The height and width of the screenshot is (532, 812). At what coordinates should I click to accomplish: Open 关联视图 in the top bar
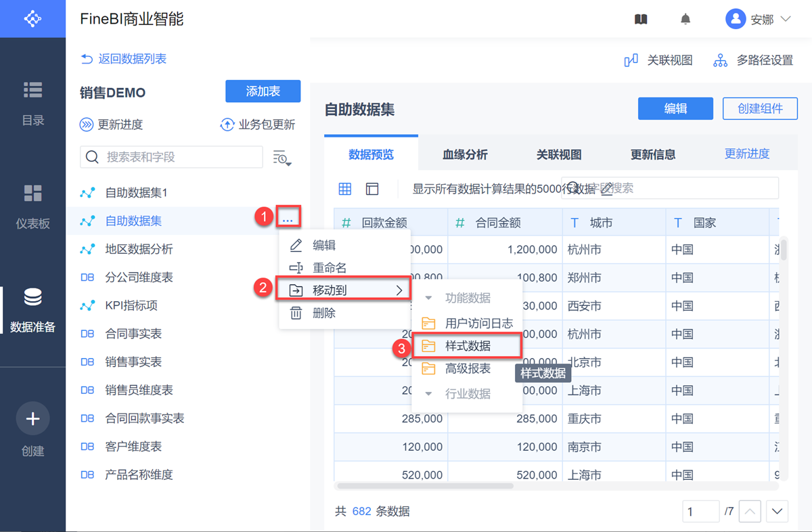(x=658, y=60)
